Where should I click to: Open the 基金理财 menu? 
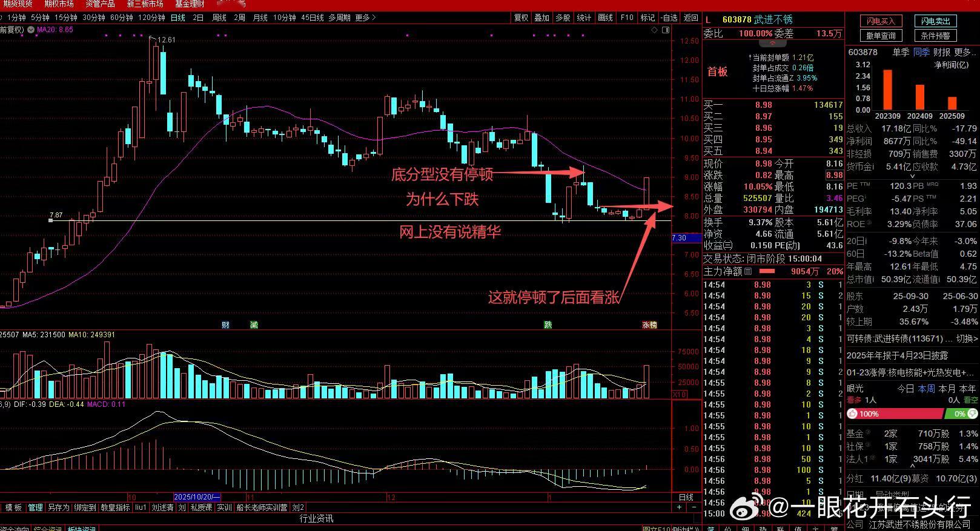click(x=190, y=4)
